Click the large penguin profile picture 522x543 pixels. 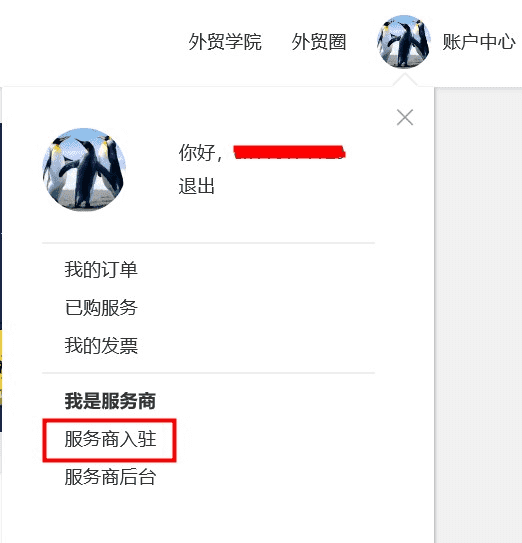pyautogui.click(x=84, y=169)
